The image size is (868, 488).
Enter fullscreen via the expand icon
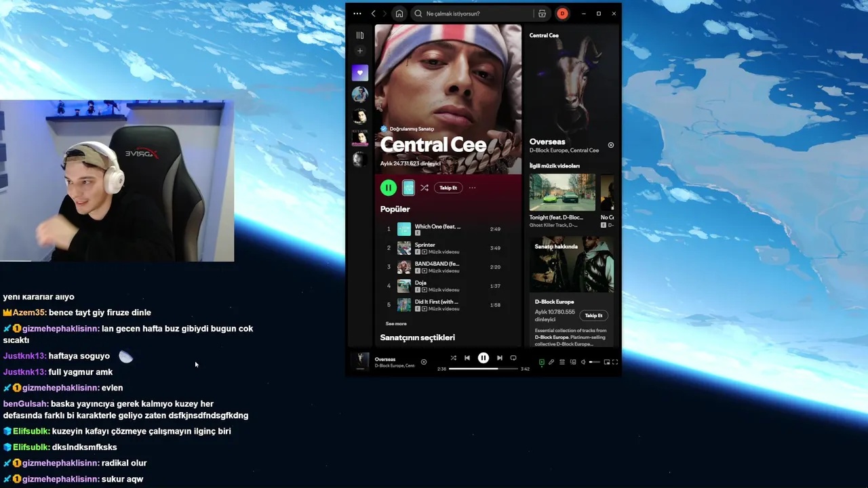pyautogui.click(x=615, y=362)
